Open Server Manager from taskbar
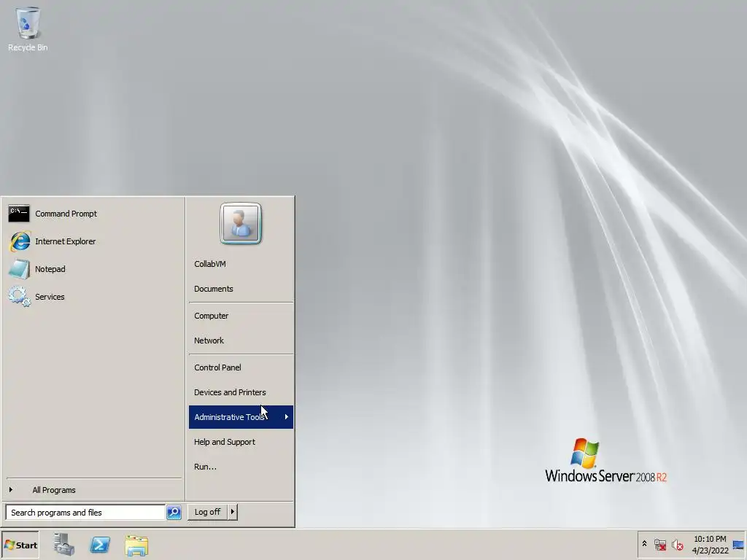The image size is (747, 560). point(64,545)
